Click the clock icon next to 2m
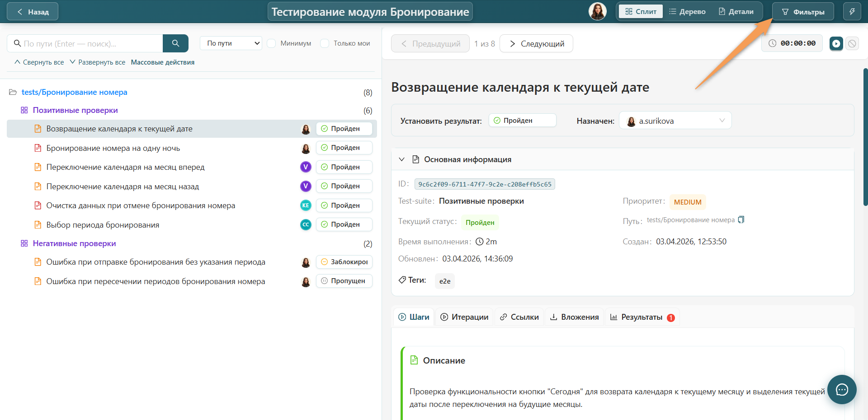The image size is (868, 420). tap(480, 242)
